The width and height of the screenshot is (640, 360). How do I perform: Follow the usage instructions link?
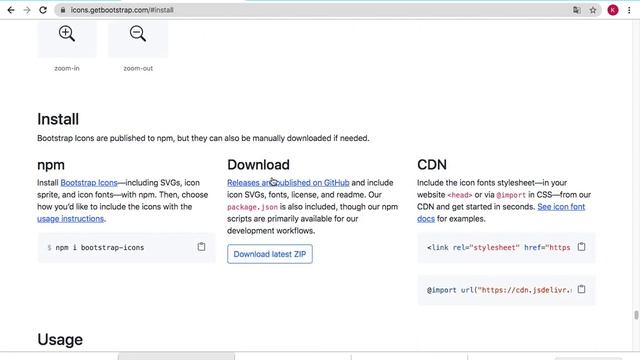71,219
